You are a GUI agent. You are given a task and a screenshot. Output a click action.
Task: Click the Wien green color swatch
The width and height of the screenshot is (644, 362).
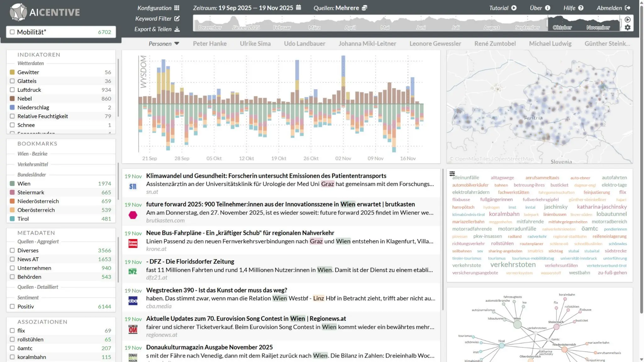[12, 184]
